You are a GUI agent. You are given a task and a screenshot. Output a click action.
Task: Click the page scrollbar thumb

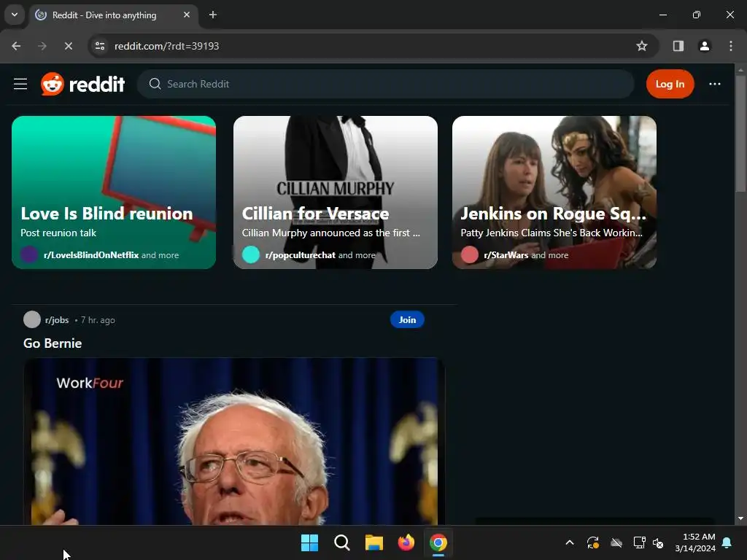click(x=740, y=133)
